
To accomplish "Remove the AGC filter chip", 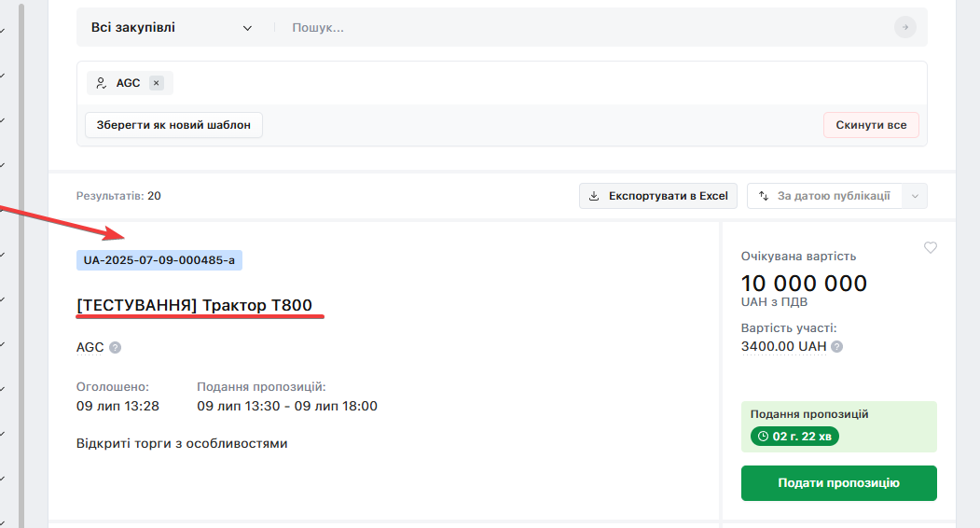I will [x=157, y=83].
